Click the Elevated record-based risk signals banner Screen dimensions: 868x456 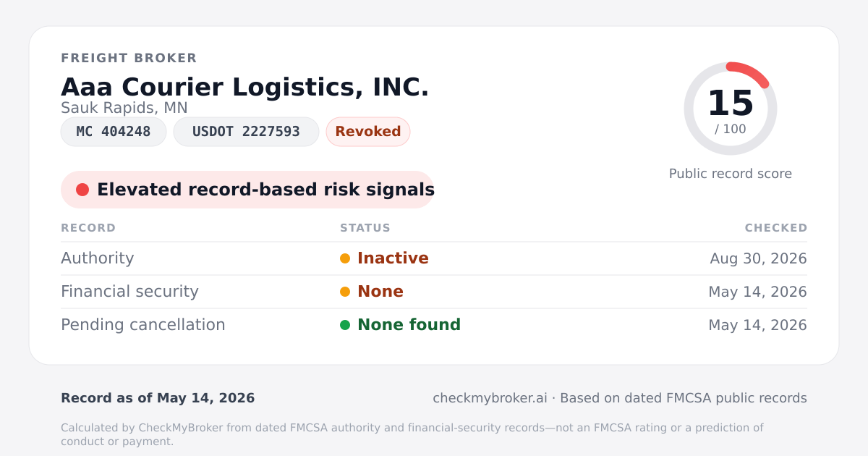coord(247,190)
